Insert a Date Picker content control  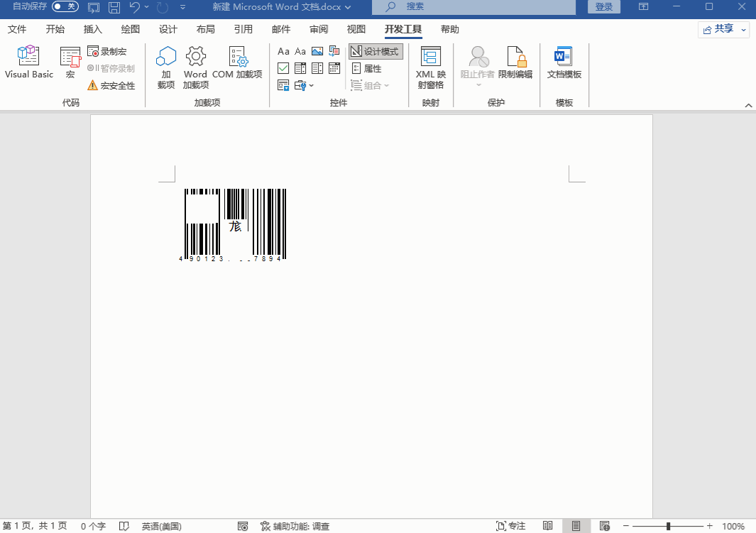tap(334, 68)
